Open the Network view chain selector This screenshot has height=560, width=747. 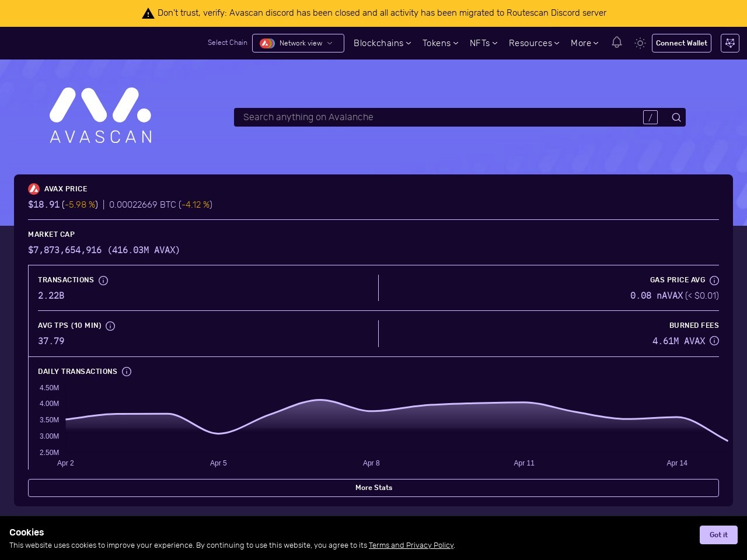tap(298, 43)
